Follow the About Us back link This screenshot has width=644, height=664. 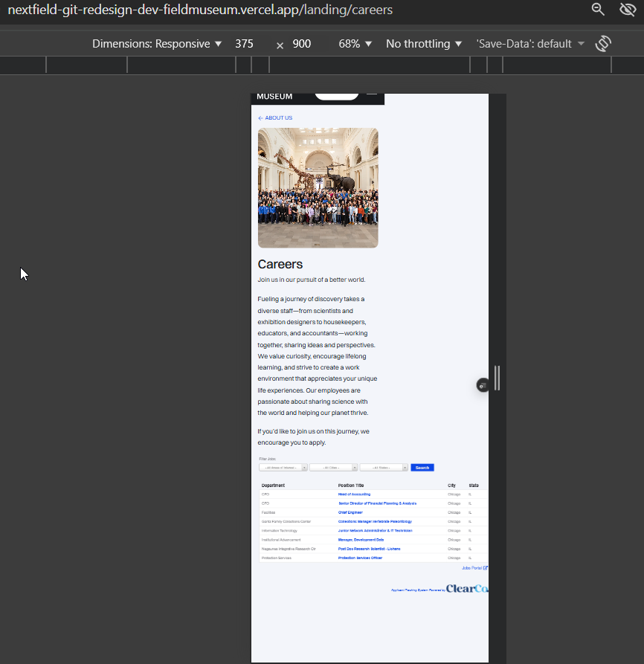275,118
